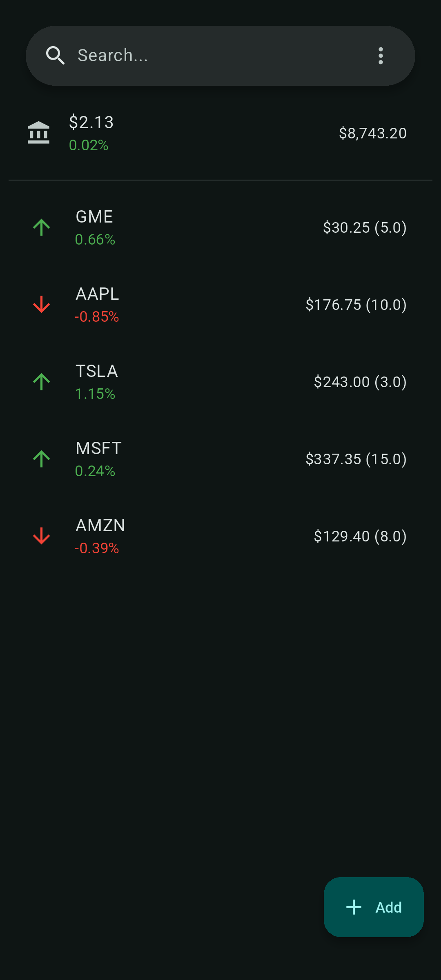Click the $8,743.20 portfolio total
The height and width of the screenshot is (980, 441).
pyautogui.click(x=372, y=133)
